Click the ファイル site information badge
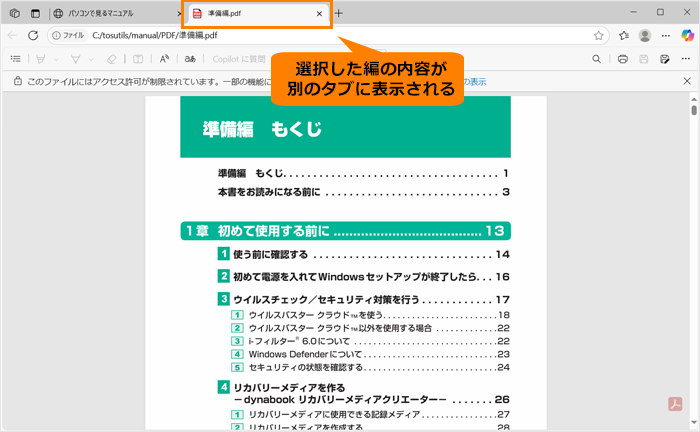 [68, 35]
